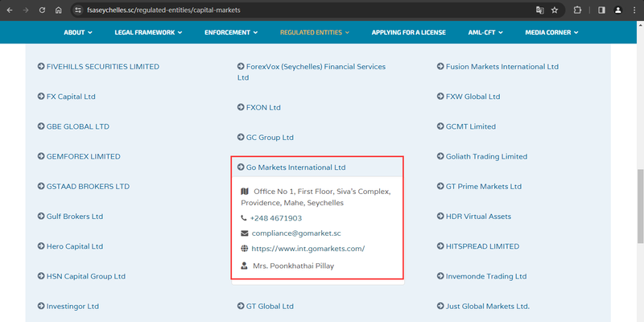
Task: Click the phone number +248 4671903
Action: (276, 218)
